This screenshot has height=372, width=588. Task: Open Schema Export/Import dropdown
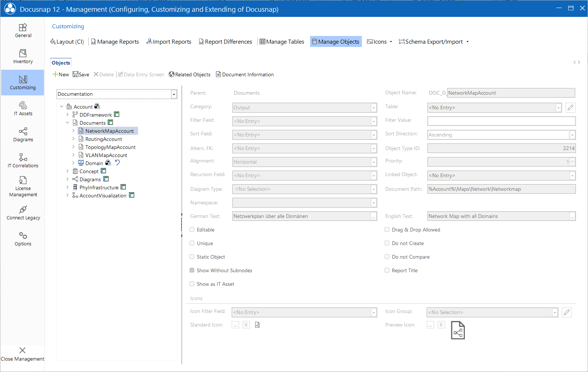[x=434, y=42]
